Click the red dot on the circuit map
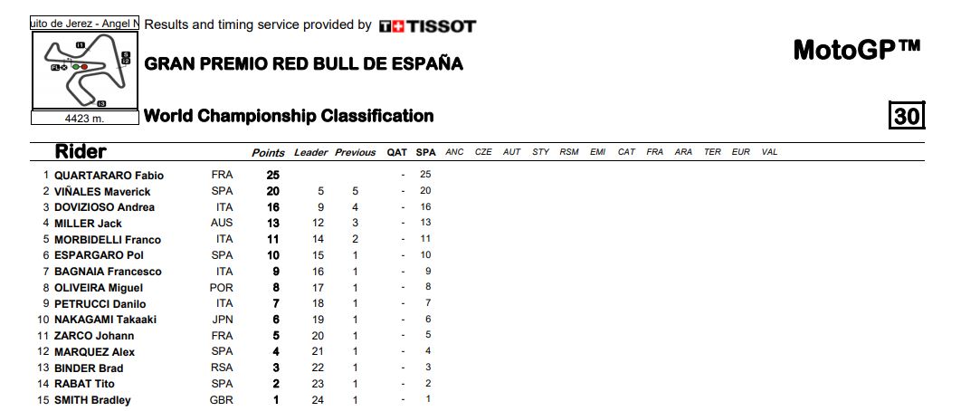The height and width of the screenshot is (411, 980). (84, 67)
